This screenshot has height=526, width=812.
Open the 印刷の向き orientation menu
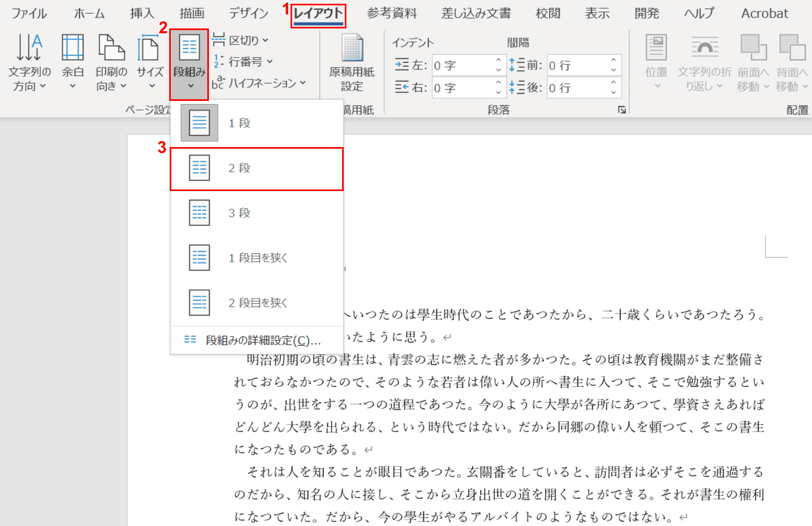(x=112, y=62)
